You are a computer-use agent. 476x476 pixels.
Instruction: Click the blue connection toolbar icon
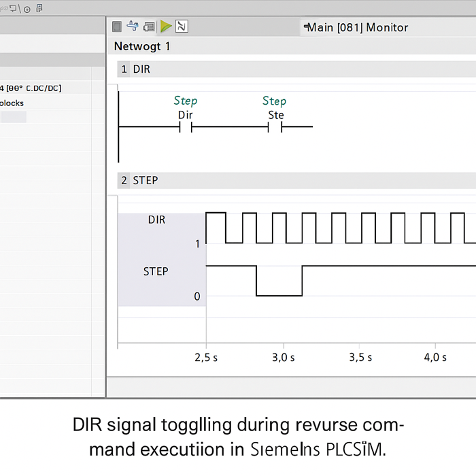(x=133, y=27)
